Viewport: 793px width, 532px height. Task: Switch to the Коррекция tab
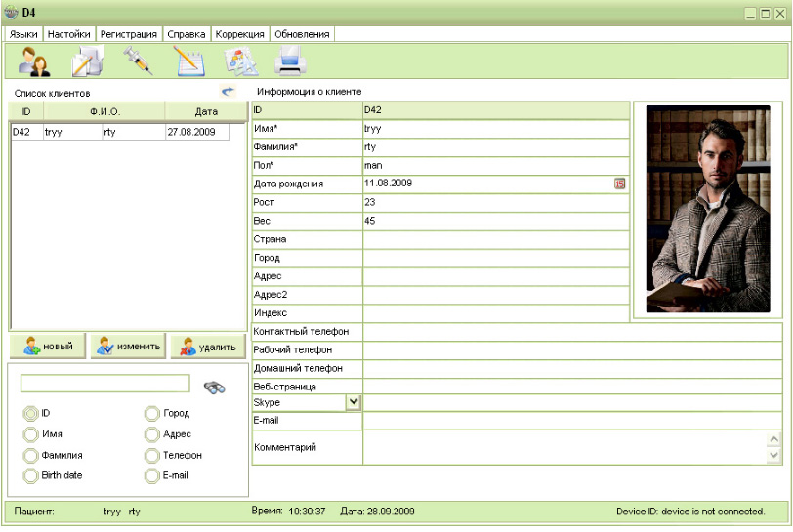click(239, 34)
